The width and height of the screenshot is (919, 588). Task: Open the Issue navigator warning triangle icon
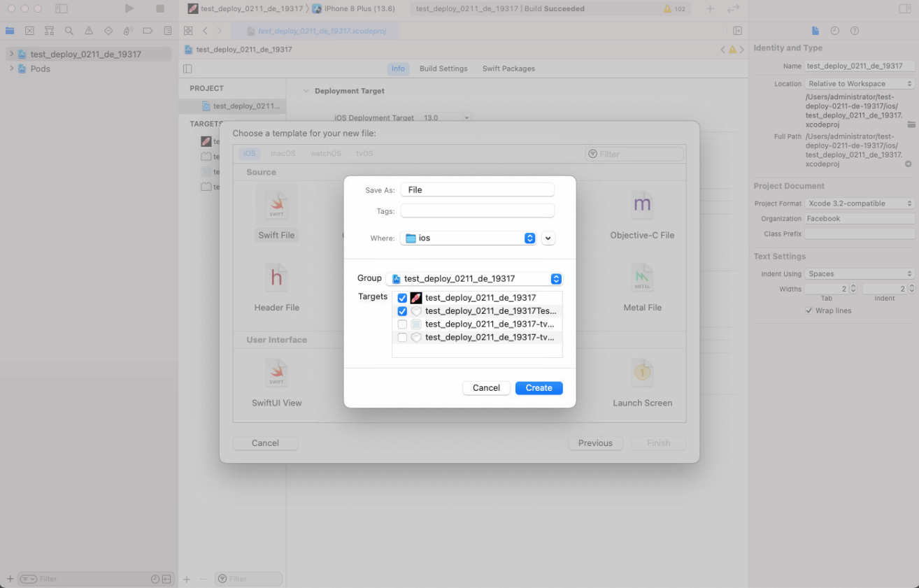point(88,31)
